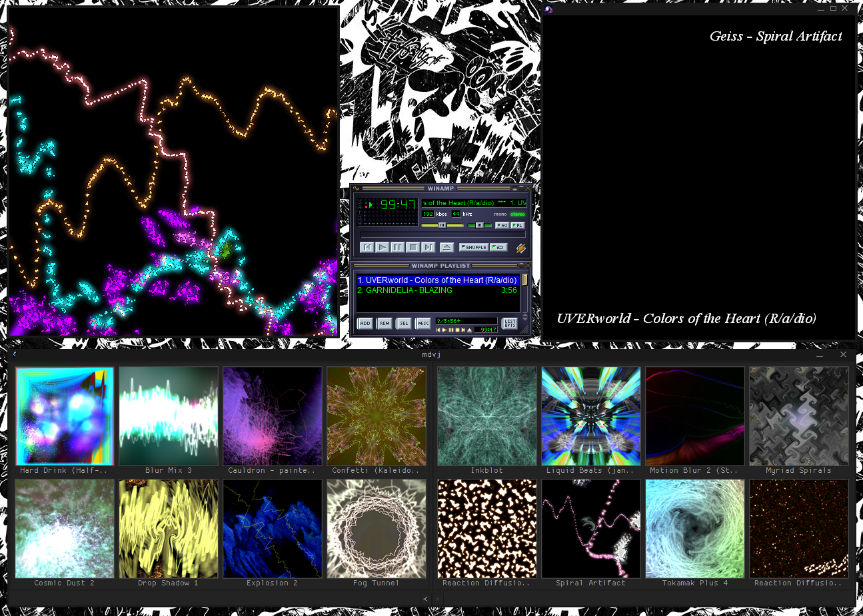Viewport: 863px width, 616px height.
Task: Go to previous track in Winamp main window
Action: pos(367,247)
